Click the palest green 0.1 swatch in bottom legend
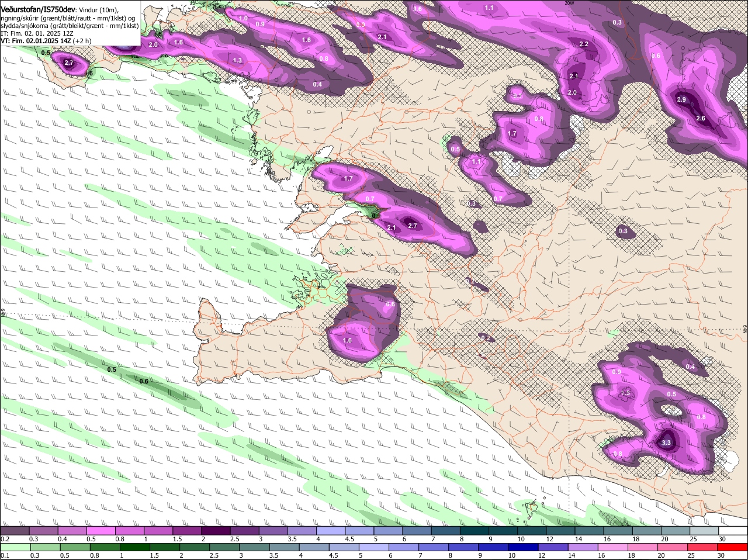The image size is (748, 560). tap(15, 547)
